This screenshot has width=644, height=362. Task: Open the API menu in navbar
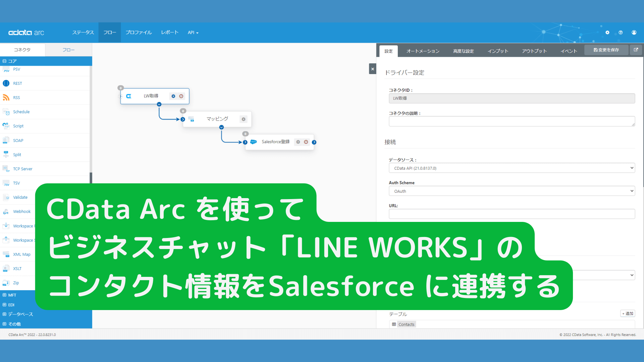coord(193,33)
